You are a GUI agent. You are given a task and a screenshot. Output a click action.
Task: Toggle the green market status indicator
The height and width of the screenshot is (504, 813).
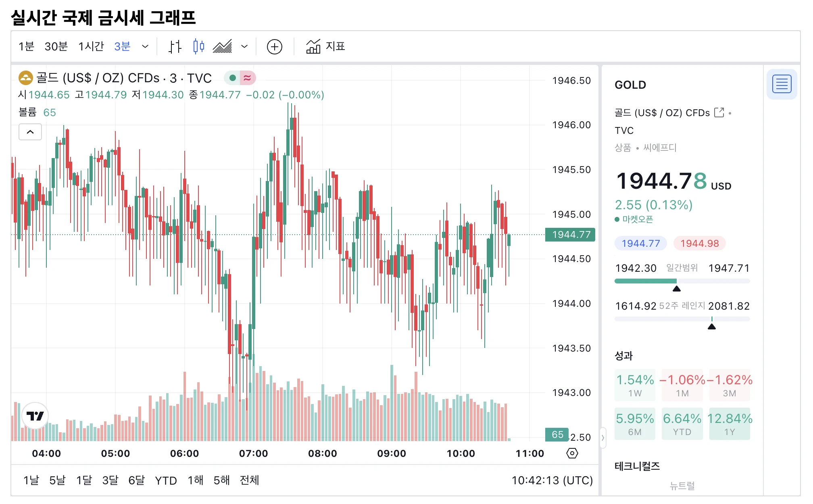click(x=233, y=78)
